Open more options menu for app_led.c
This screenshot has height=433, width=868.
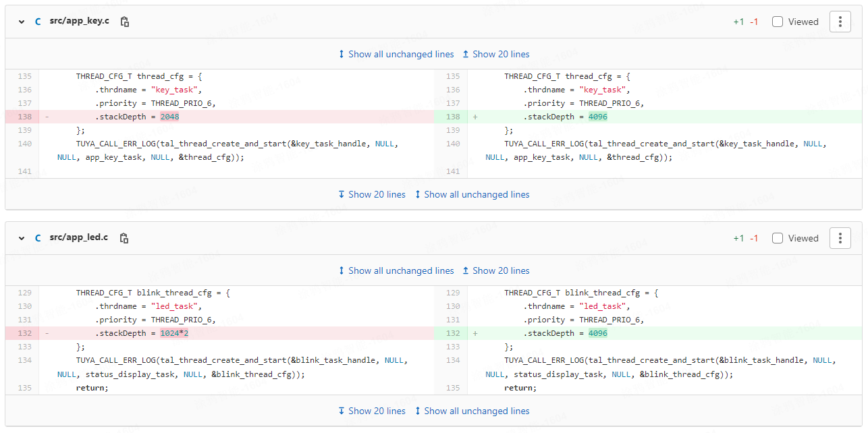(840, 238)
